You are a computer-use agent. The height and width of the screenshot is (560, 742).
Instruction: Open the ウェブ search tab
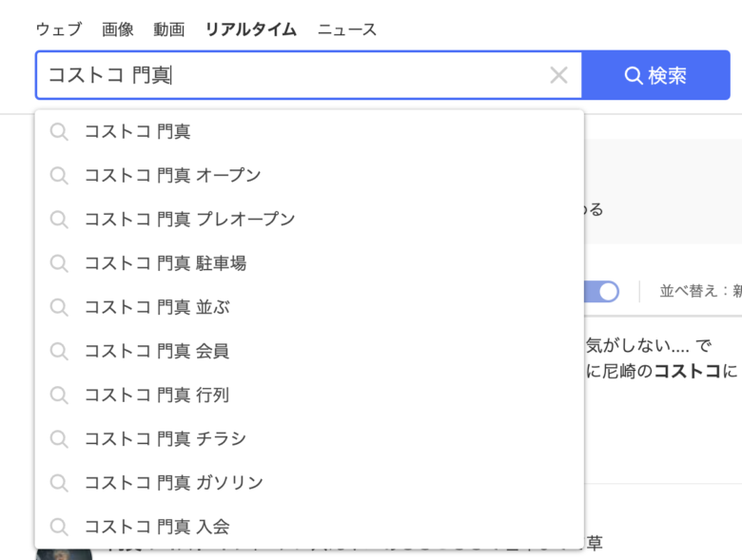tap(59, 29)
